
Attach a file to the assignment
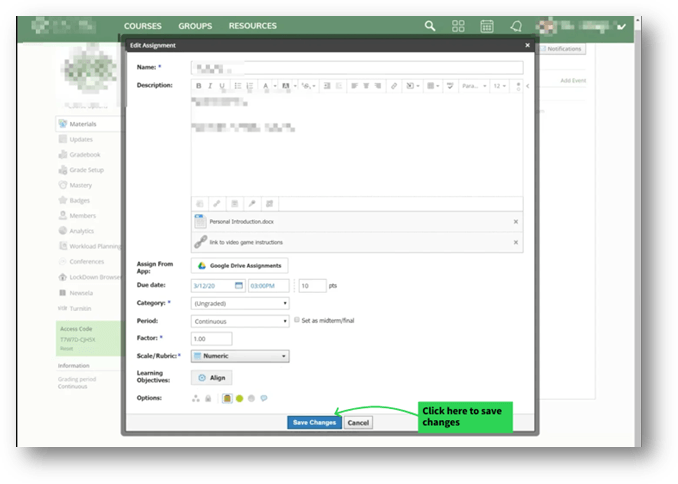coord(200,203)
